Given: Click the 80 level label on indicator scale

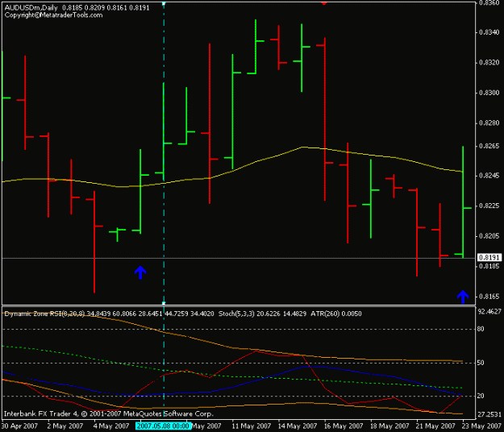Looking at the screenshot, I should (x=481, y=329).
